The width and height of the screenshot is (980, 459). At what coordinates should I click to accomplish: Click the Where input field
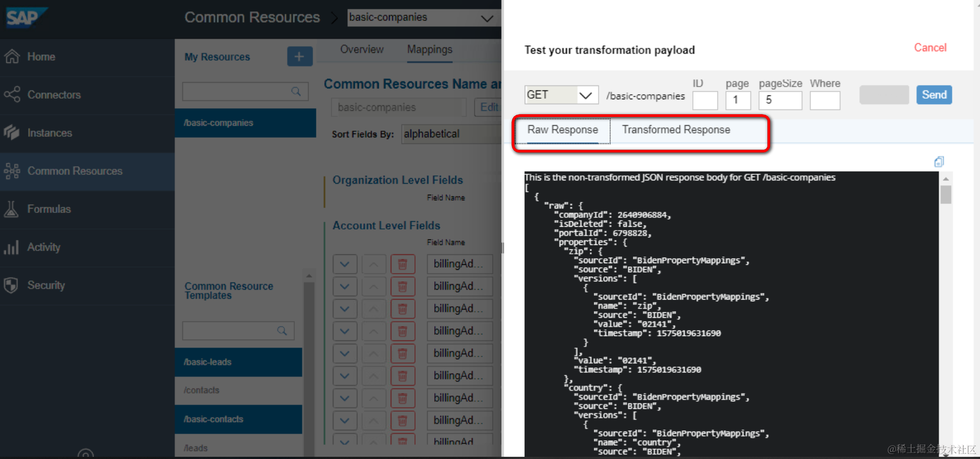(825, 101)
